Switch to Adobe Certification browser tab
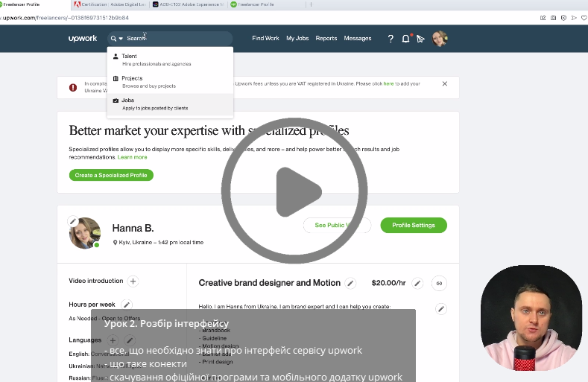Viewport: 588px width, 382px height. coord(110,4)
